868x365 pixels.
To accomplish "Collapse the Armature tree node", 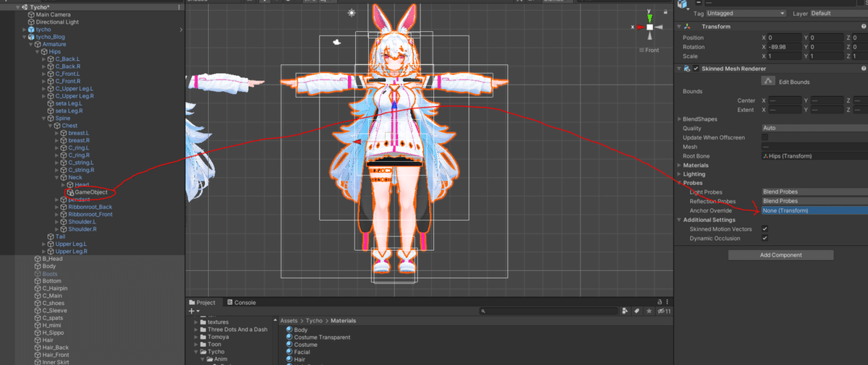I will coord(30,44).
